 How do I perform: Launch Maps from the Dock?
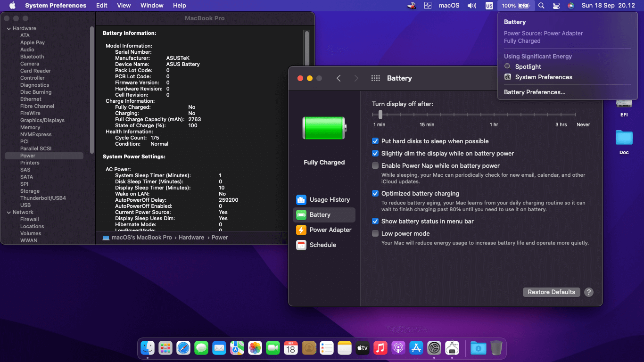[237, 348]
